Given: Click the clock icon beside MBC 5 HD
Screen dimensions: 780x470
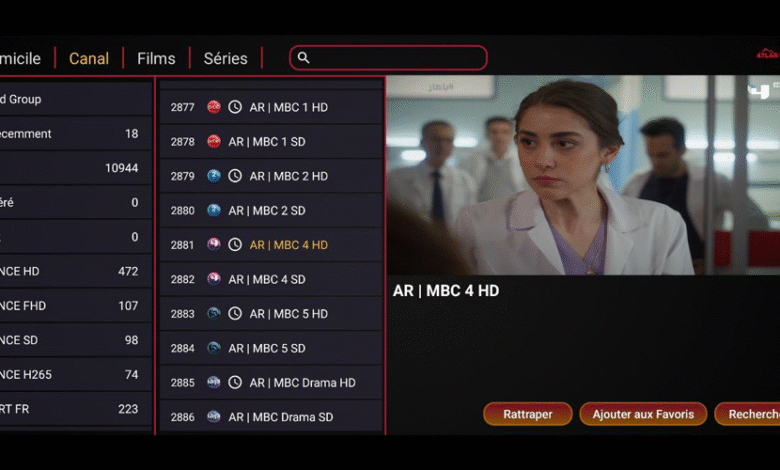Looking at the screenshot, I should pos(235,314).
